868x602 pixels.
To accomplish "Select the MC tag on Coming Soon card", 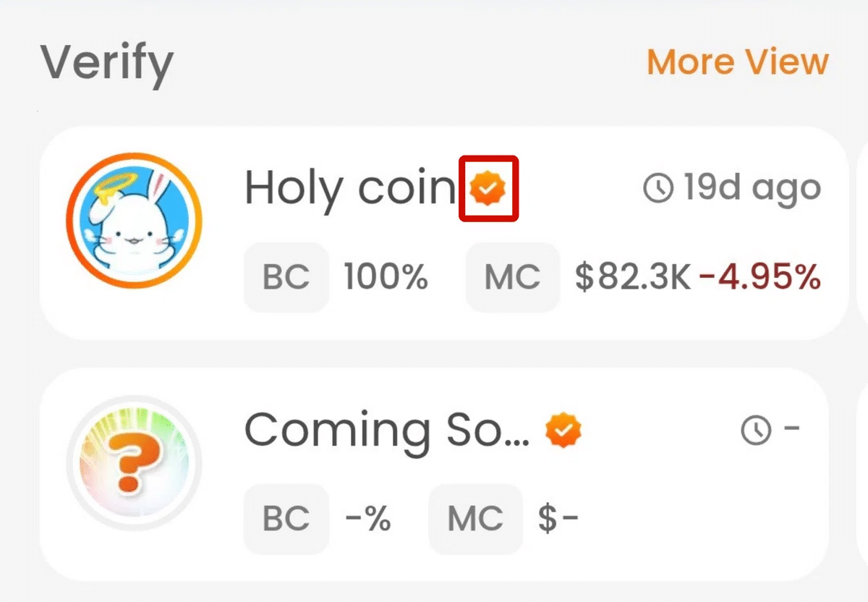I will pos(475,519).
